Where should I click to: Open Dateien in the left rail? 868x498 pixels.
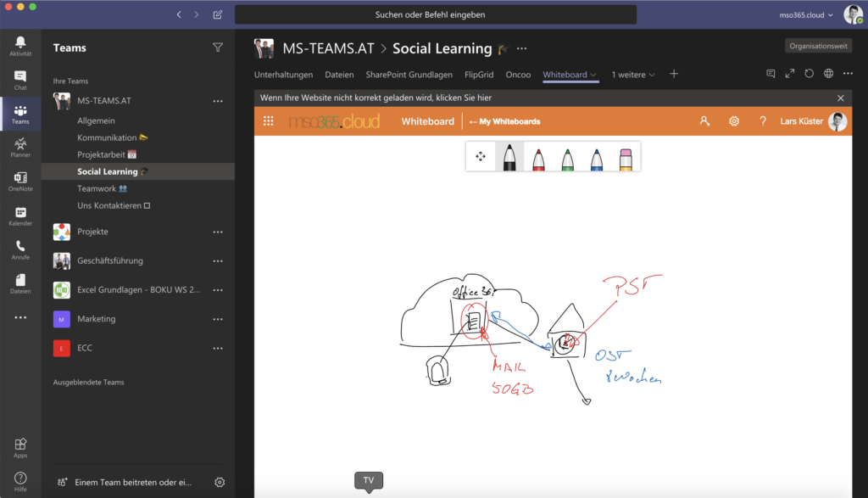[20, 283]
